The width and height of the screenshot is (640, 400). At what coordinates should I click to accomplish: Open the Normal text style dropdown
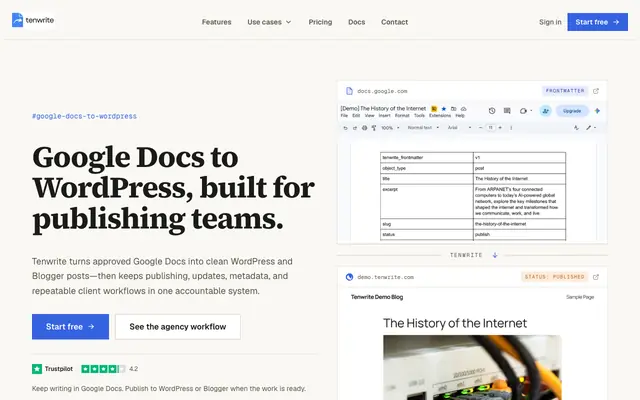tap(423, 128)
